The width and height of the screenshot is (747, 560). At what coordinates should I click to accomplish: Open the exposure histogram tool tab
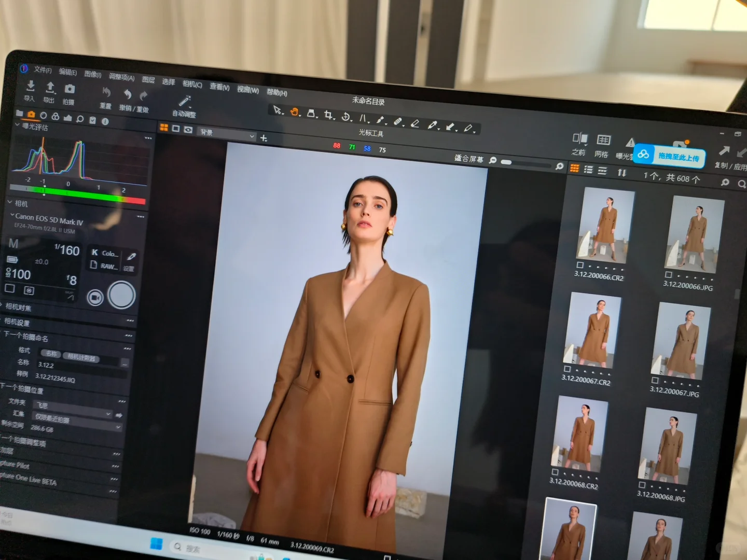pyautogui.click(x=67, y=117)
